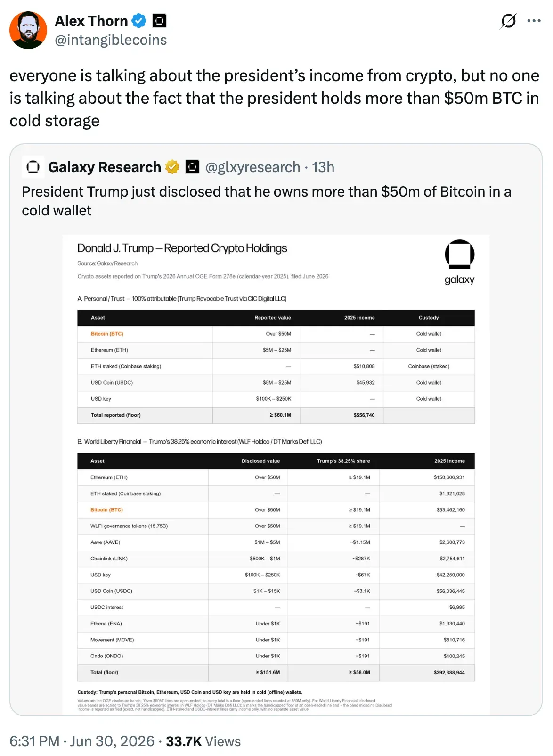Image resolution: width=553 pixels, height=756 pixels.
Task: Open Galaxy Research's profile avatar in quoted post
Action: (33, 167)
